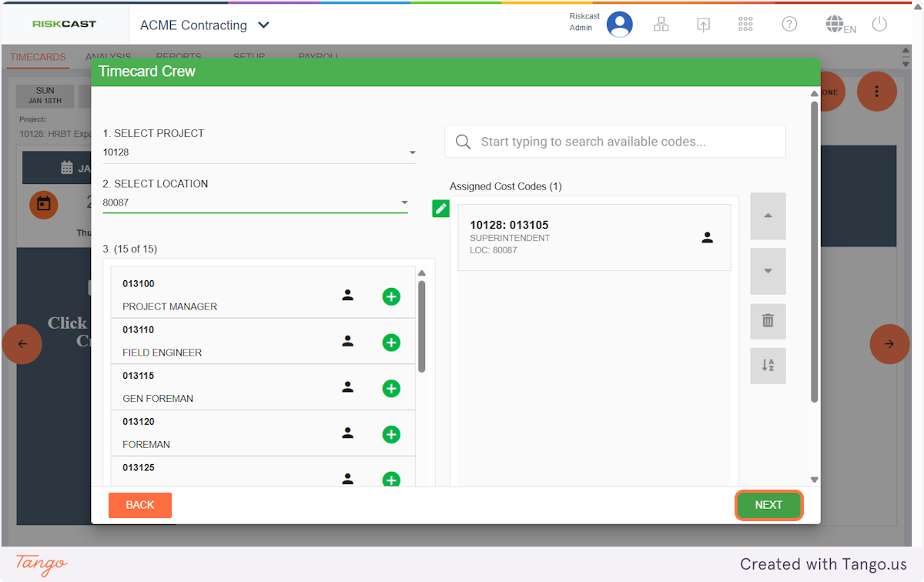This screenshot has width=924, height=582.
Task: Click green plus for Field Engineer
Action: coord(391,343)
